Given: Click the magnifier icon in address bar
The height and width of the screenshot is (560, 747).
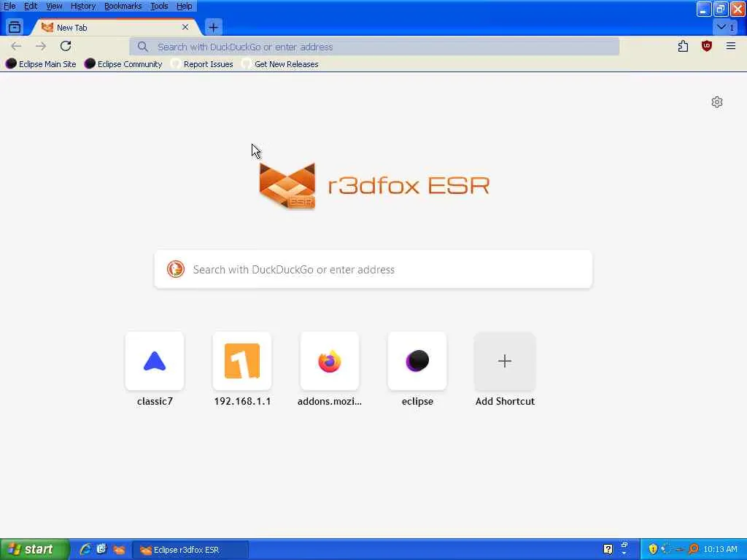Looking at the screenshot, I should point(142,47).
